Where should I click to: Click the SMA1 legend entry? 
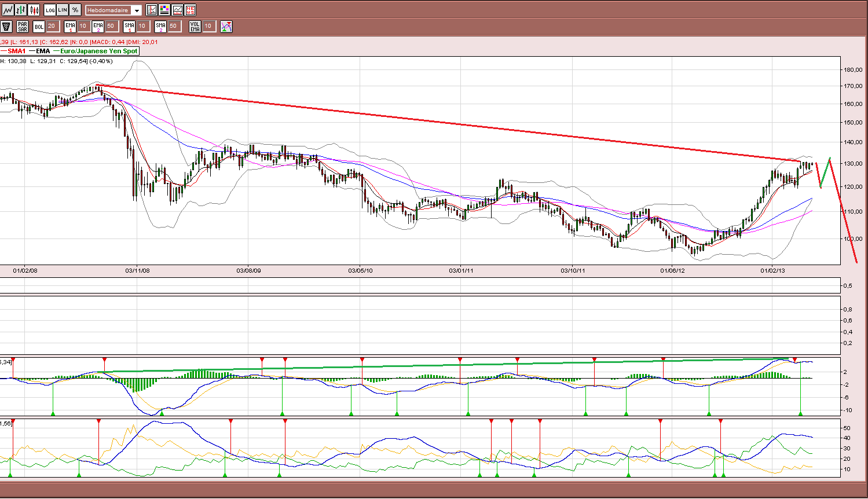(x=13, y=51)
